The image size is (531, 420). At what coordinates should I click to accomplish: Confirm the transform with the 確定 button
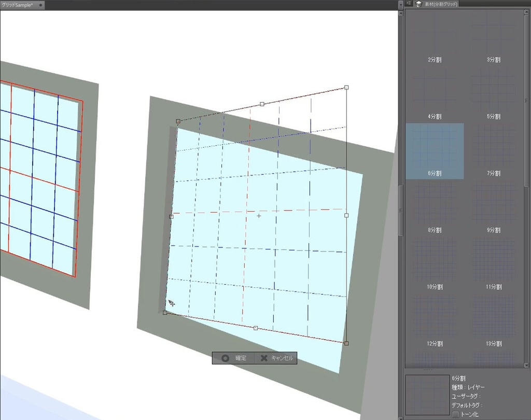click(233, 358)
